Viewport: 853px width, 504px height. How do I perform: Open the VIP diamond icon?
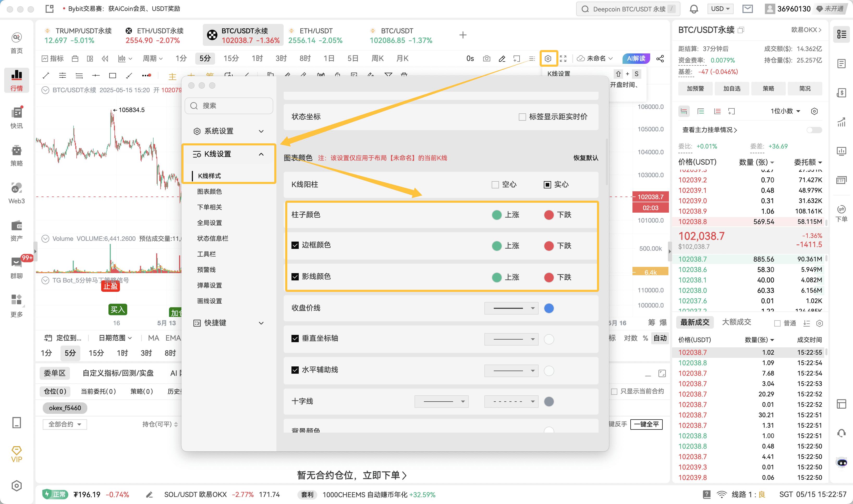(x=16, y=454)
